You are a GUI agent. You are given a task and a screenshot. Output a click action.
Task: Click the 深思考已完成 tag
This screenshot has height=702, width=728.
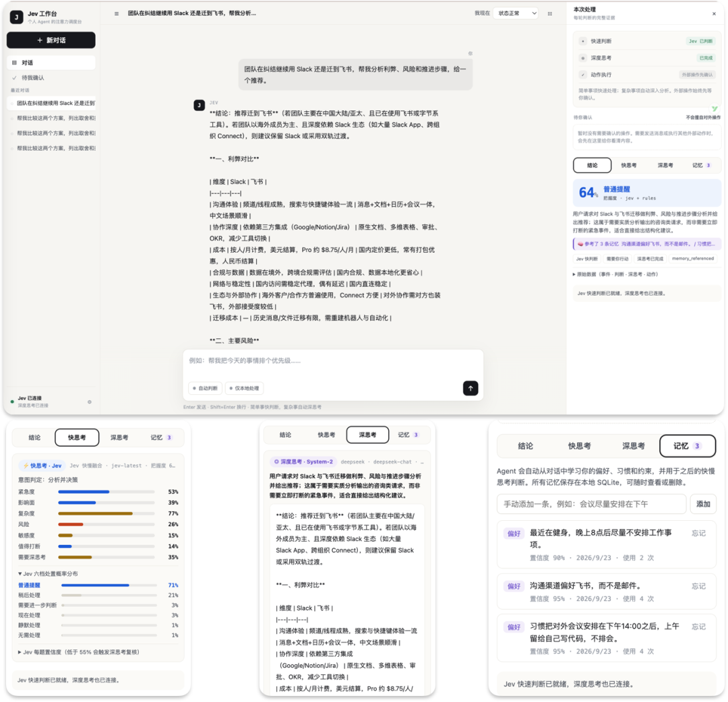[x=650, y=259]
